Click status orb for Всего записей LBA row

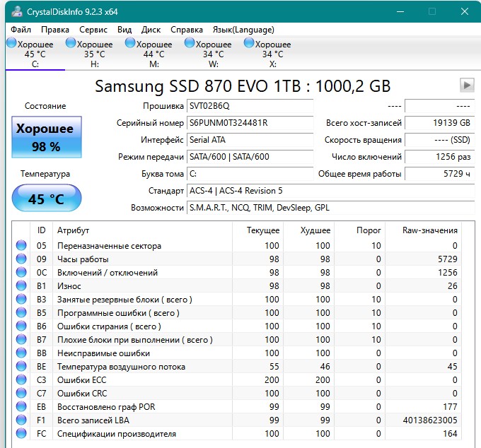point(21,420)
